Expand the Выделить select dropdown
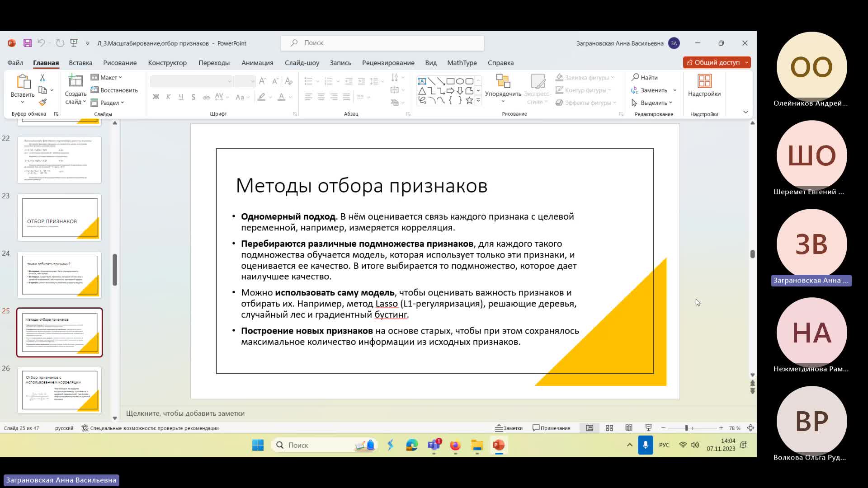 point(652,103)
